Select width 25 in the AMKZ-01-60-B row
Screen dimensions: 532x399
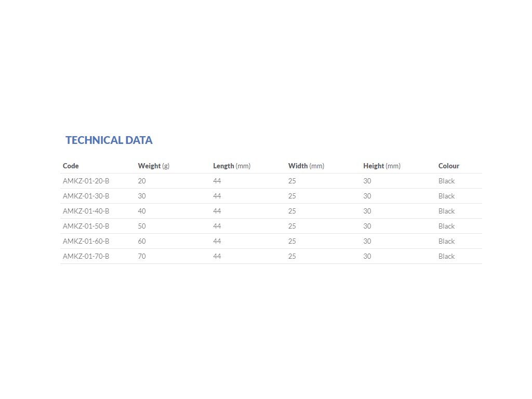tap(292, 241)
